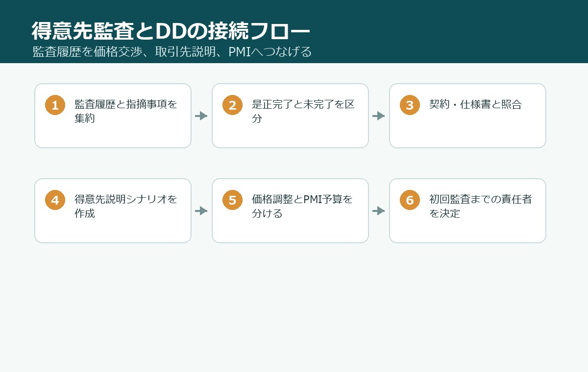Select the text 初回監査までの責任者を決定
Screen dimensions: 588x372
(481, 207)
